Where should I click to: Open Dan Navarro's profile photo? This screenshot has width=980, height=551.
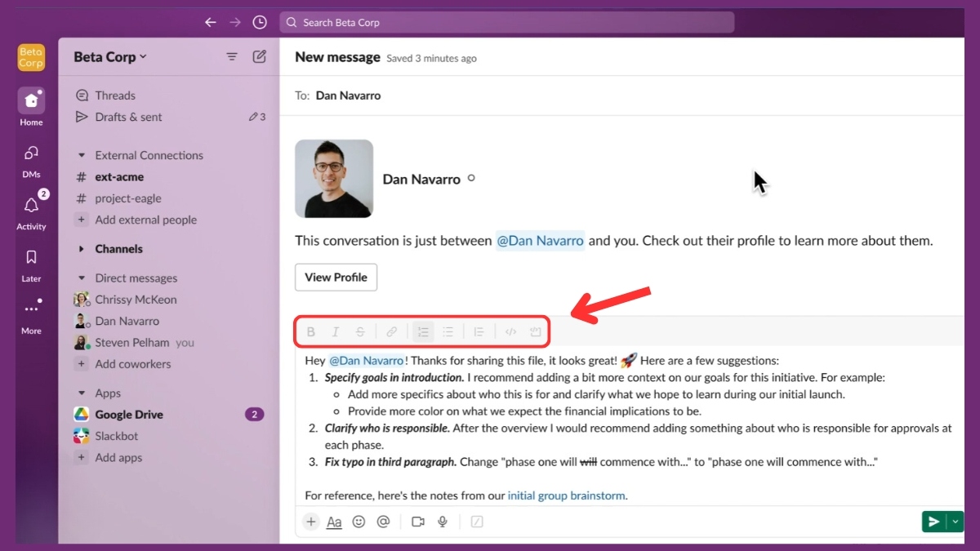click(x=334, y=179)
